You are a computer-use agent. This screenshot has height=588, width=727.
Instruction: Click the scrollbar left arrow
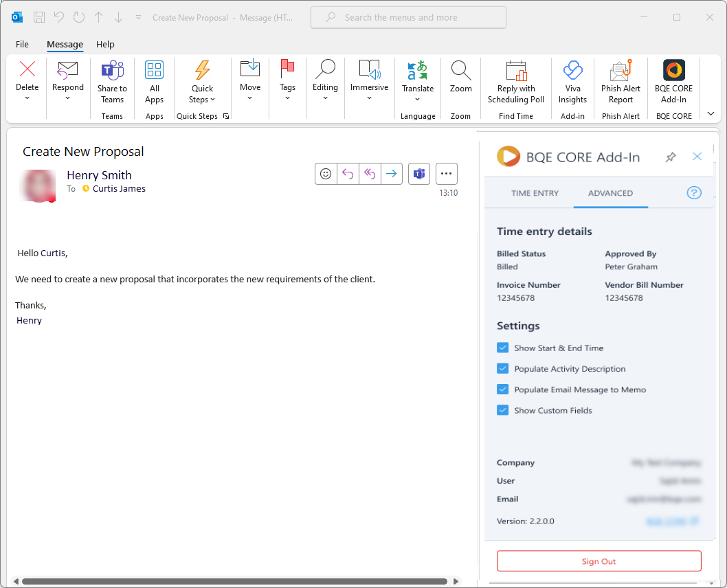tap(16, 581)
